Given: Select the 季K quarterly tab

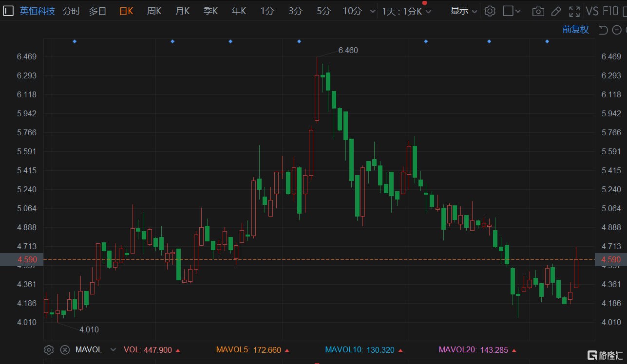Looking at the screenshot, I should [x=211, y=11].
